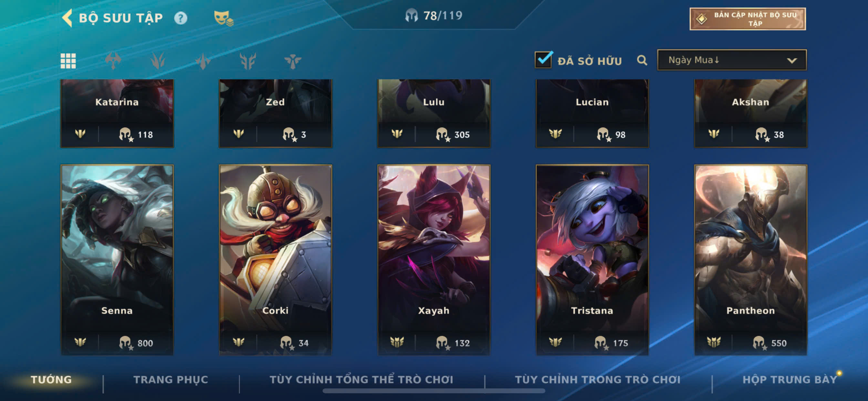Open the question mark help icon

pyautogui.click(x=181, y=18)
